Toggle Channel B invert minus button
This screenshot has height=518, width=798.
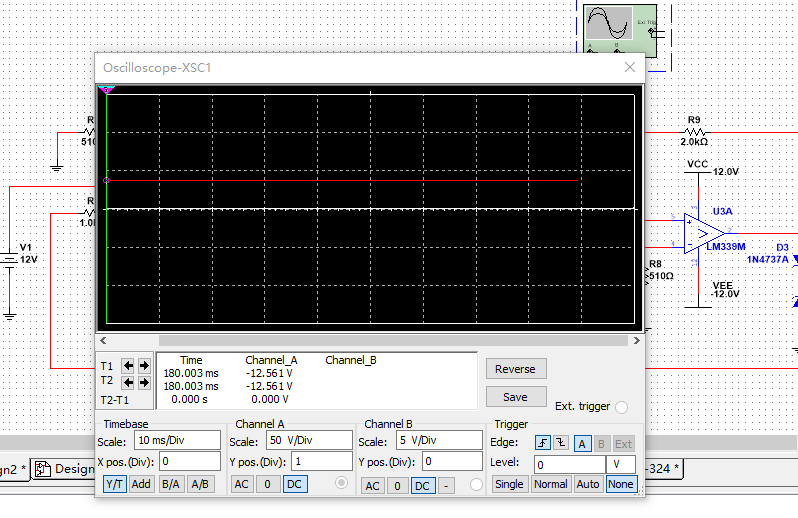pyautogui.click(x=446, y=486)
